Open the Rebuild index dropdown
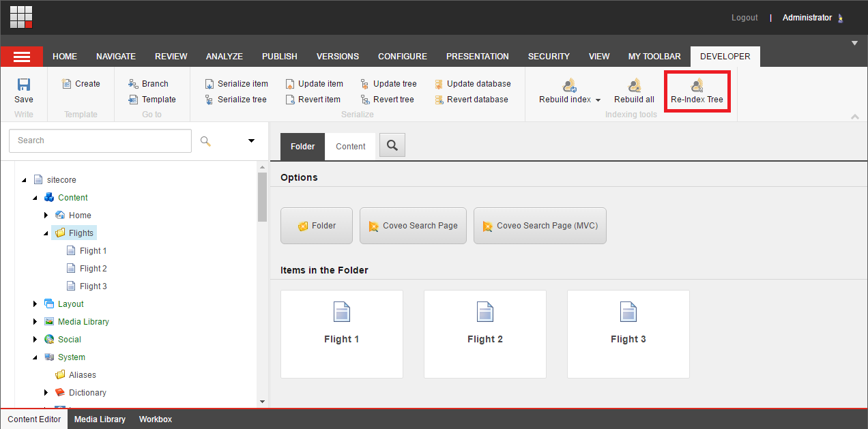 click(597, 99)
